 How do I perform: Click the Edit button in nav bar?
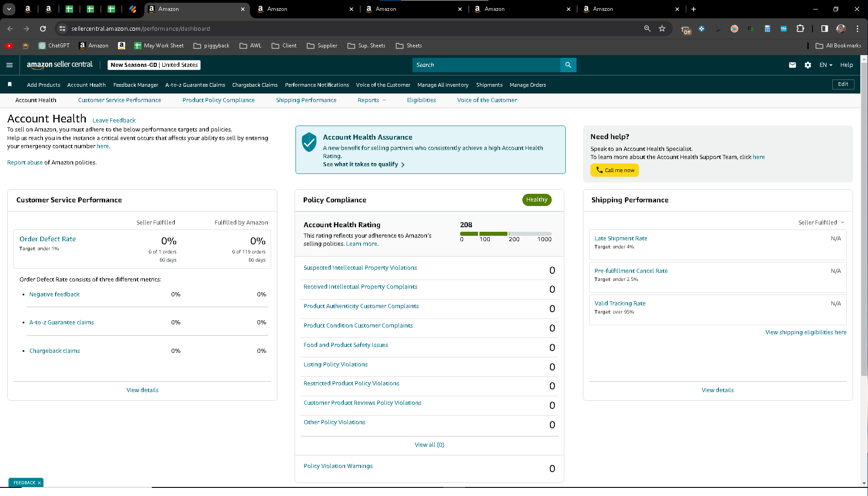click(x=843, y=84)
